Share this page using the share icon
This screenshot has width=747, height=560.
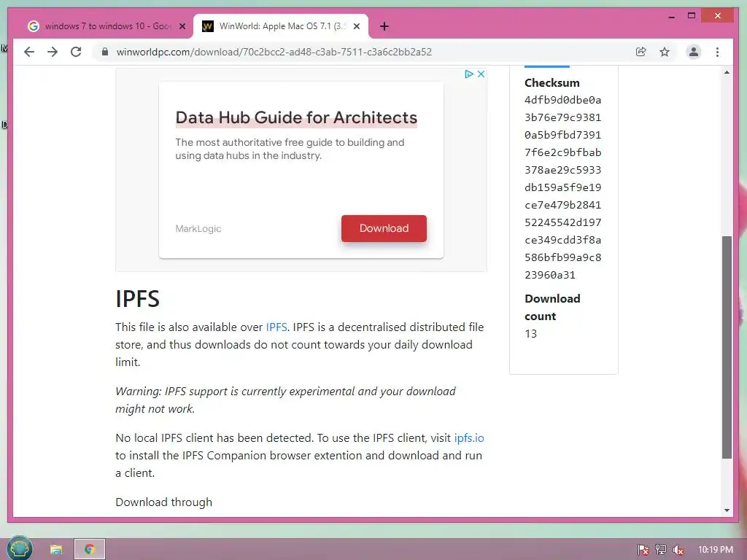coord(640,52)
